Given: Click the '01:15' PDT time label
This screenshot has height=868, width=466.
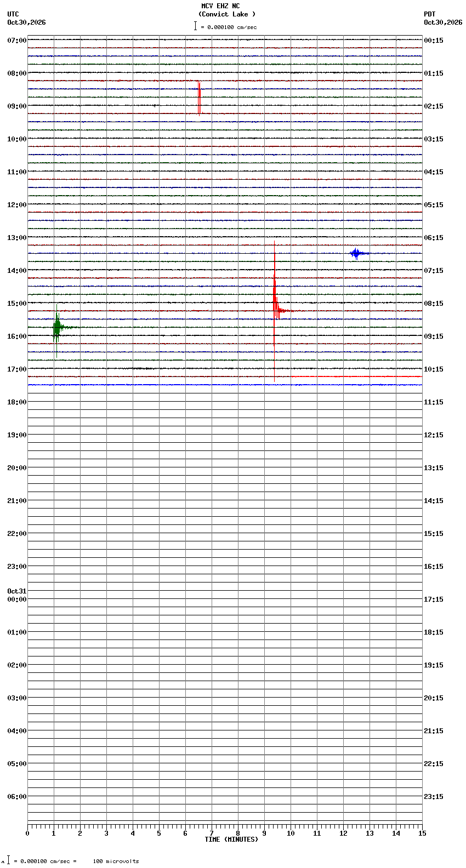Looking at the screenshot, I should pos(434,73).
